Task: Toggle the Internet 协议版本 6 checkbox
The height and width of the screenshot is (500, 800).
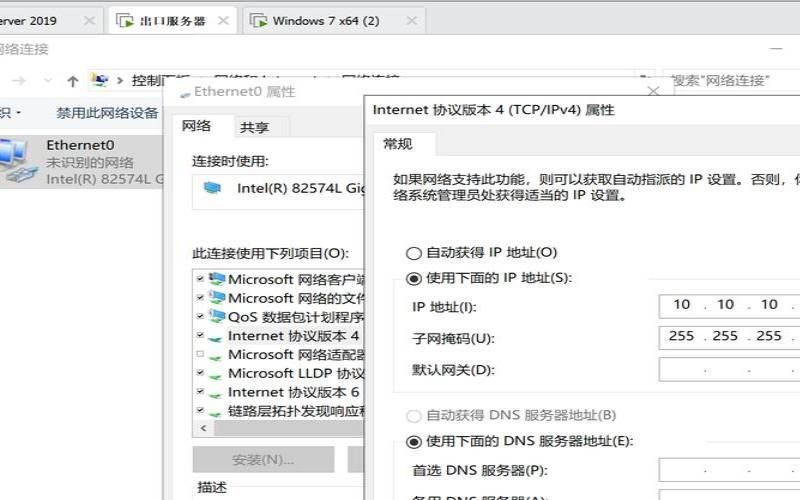Action: point(200,392)
